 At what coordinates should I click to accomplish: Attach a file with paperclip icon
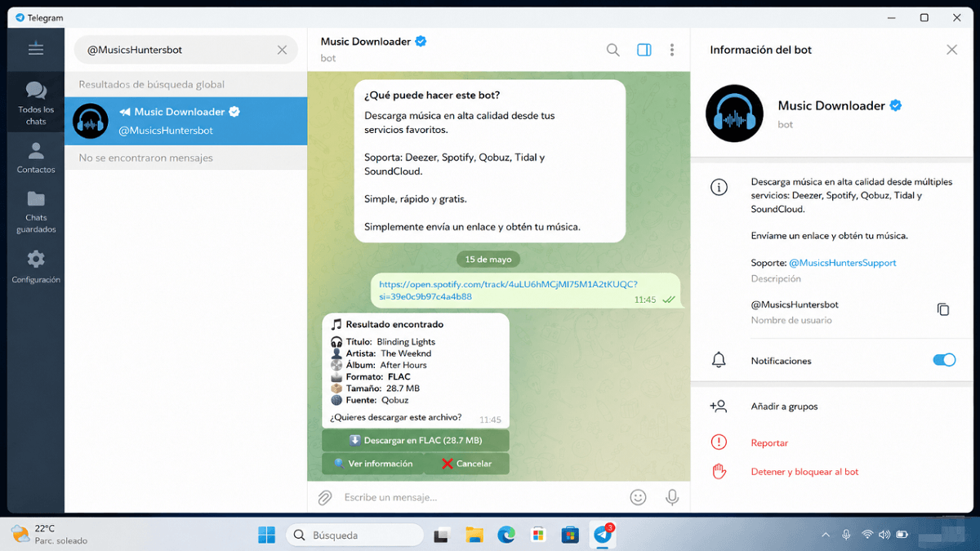[325, 497]
